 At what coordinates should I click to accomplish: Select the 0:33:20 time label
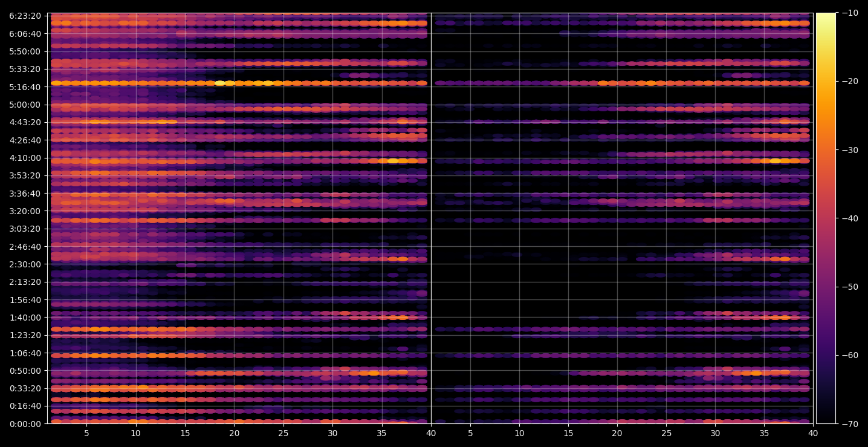pyautogui.click(x=25, y=388)
